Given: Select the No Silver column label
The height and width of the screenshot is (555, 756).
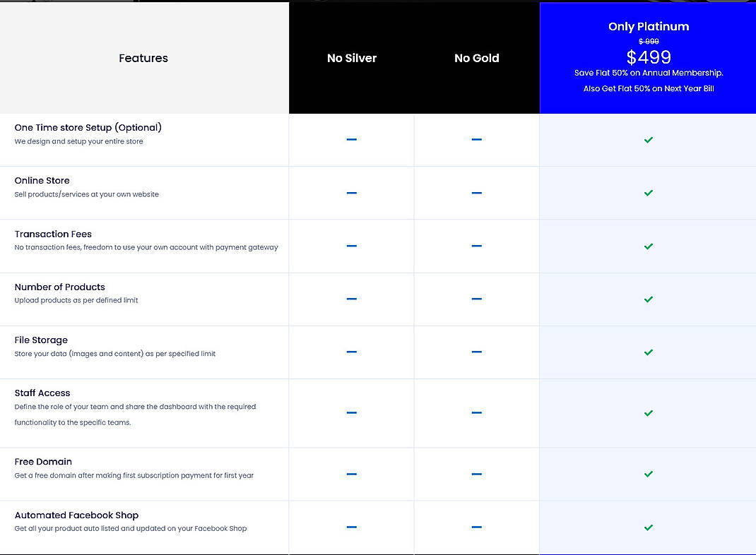Looking at the screenshot, I should (x=351, y=58).
